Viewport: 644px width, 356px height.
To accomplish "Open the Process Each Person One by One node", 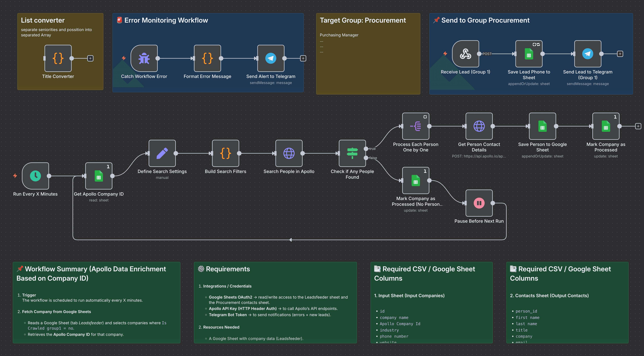I will (x=416, y=126).
